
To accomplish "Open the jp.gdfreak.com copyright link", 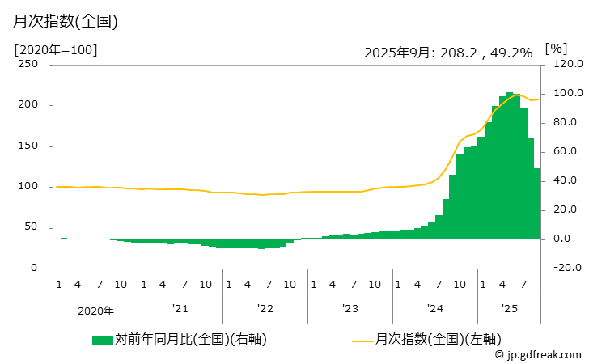I will point(537,354).
